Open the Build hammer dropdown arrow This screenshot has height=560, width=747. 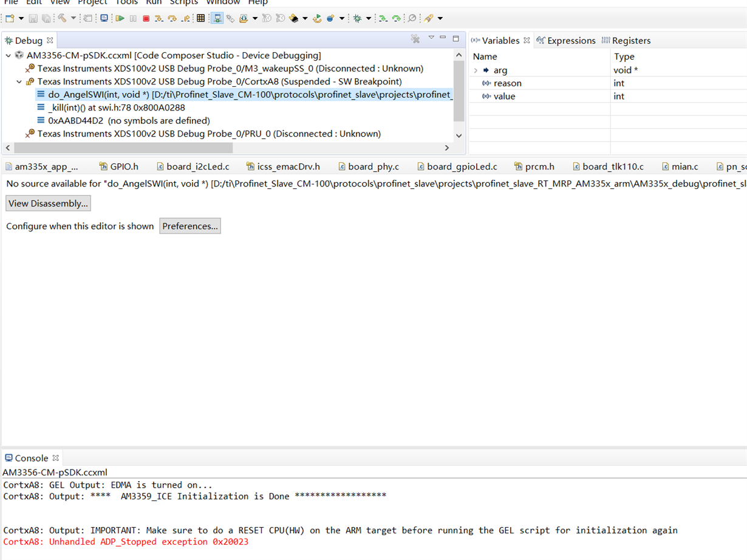pos(73,18)
